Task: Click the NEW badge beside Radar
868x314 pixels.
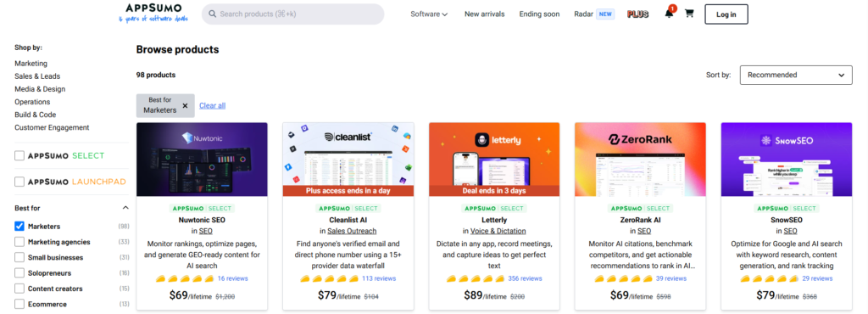Action: click(605, 14)
